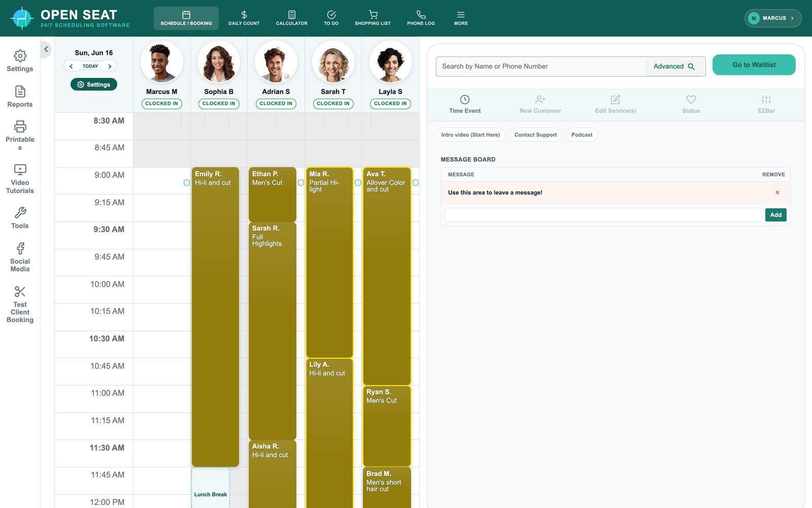Toggle Sophia B Clocked In status

pyautogui.click(x=219, y=104)
